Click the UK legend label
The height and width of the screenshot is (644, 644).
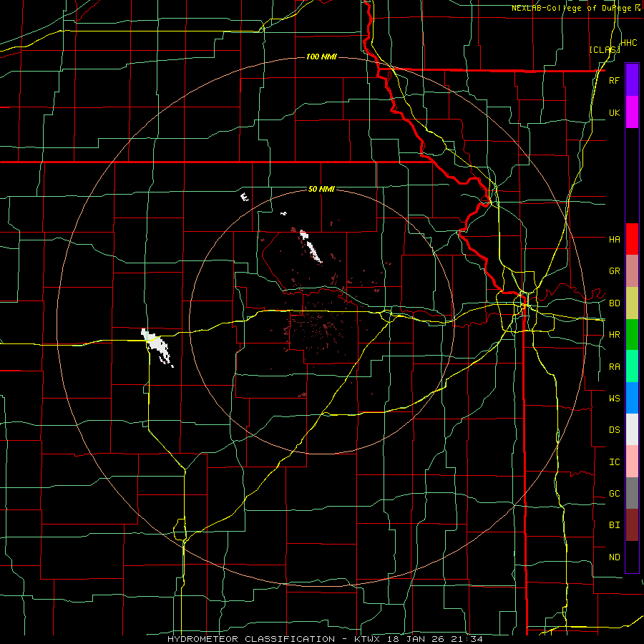click(614, 113)
